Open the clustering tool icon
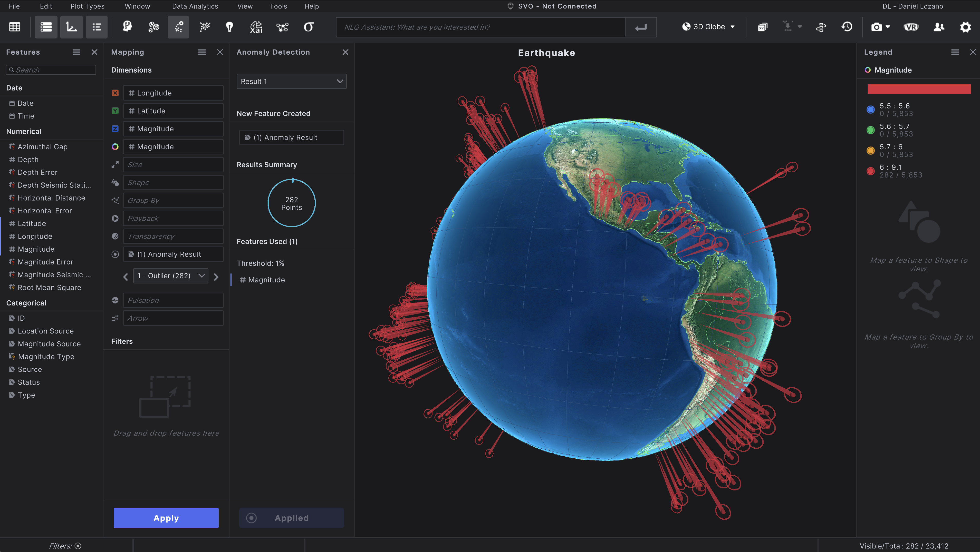Screen dimensions: 980x552 (154, 27)
